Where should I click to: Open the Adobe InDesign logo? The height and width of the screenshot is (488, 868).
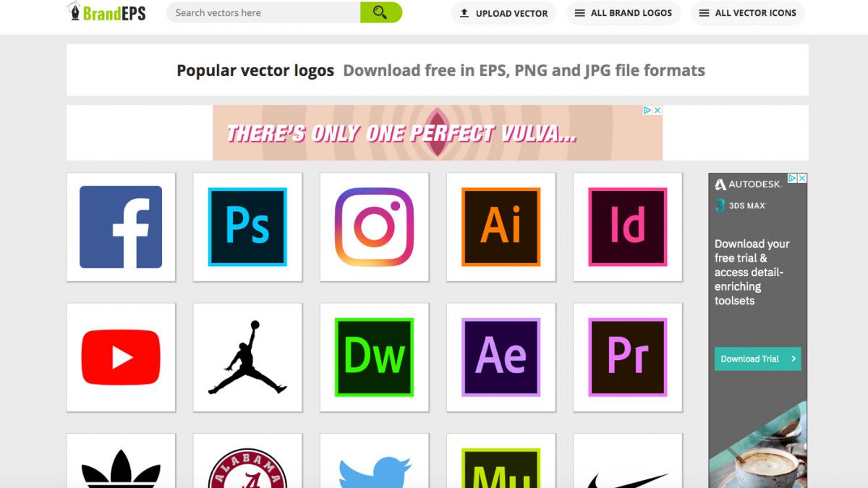pos(628,226)
